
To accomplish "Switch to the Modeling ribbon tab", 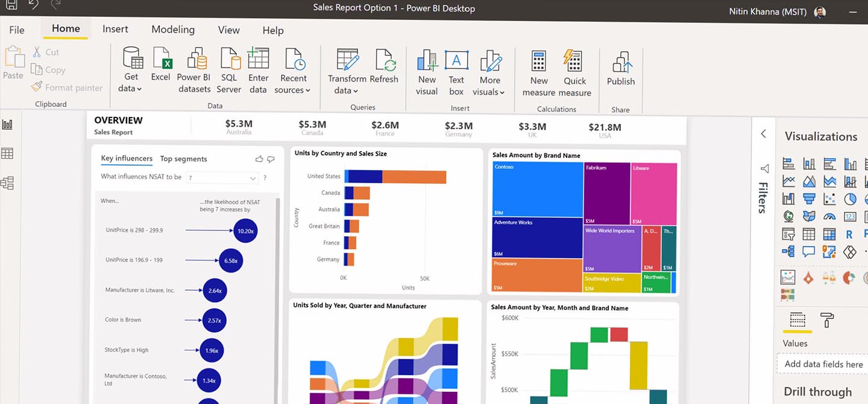I will pyautogui.click(x=173, y=29).
